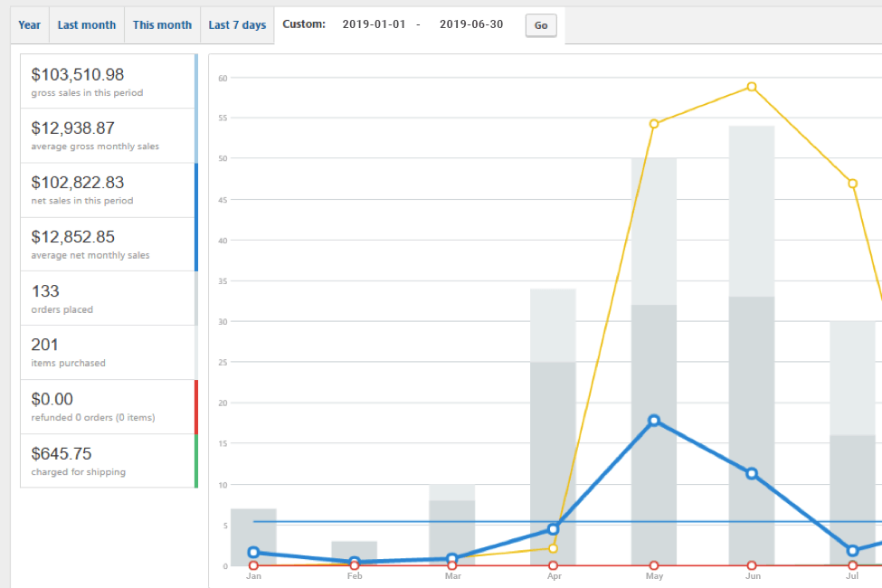This screenshot has height=588, width=882.
Task: Click the end date field 2019-06-30
Action: pos(470,25)
